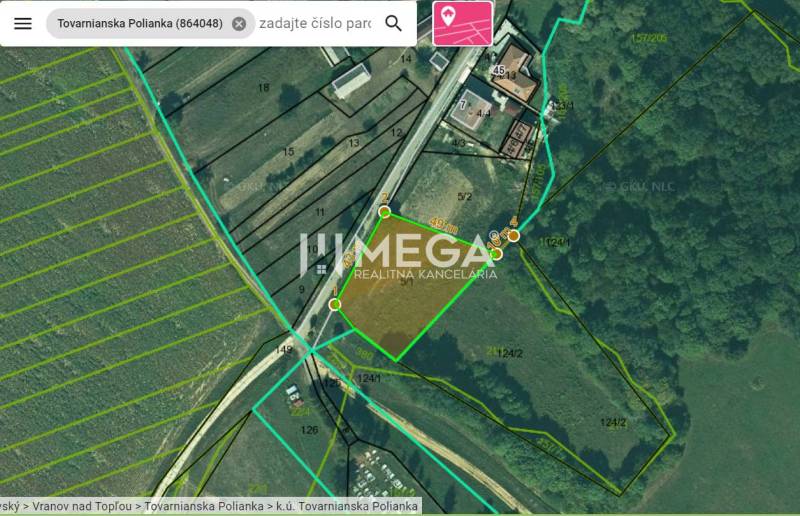The height and width of the screenshot is (516, 800).
Task: Click parcel label 126
Action: (x=309, y=430)
